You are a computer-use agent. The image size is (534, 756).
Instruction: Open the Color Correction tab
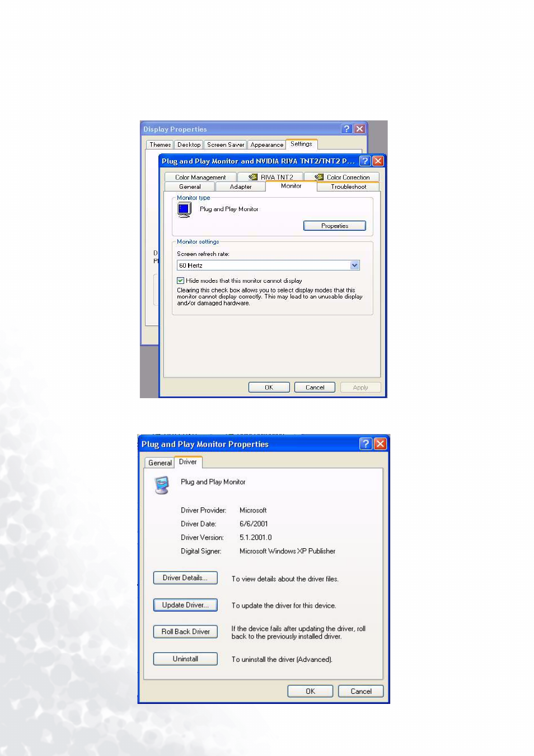(x=342, y=177)
